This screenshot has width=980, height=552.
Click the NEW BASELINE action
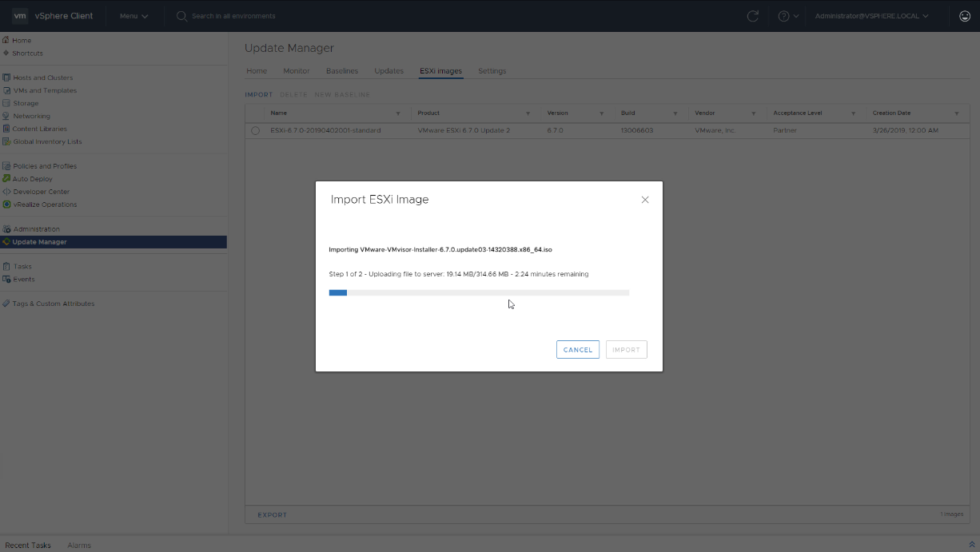[x=342, y=95]
